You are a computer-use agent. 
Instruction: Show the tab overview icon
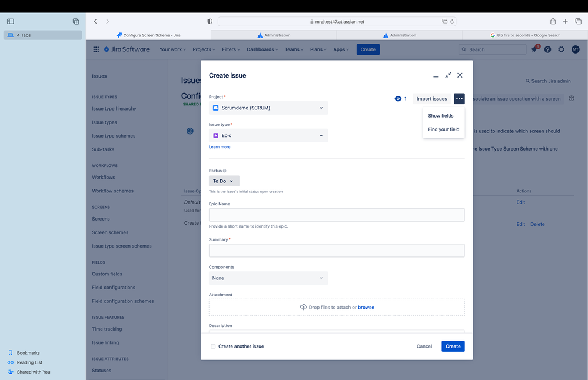tap(578, 21)
